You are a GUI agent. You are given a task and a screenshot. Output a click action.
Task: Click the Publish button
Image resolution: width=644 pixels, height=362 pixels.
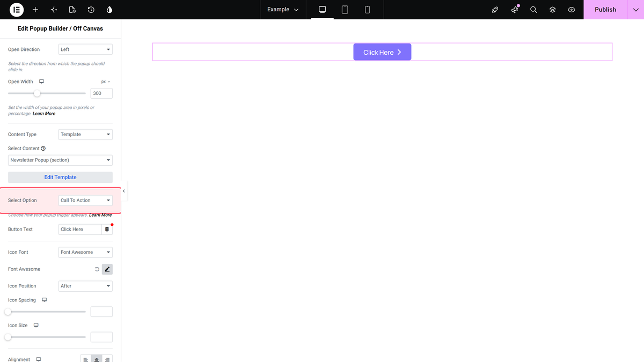605,10
